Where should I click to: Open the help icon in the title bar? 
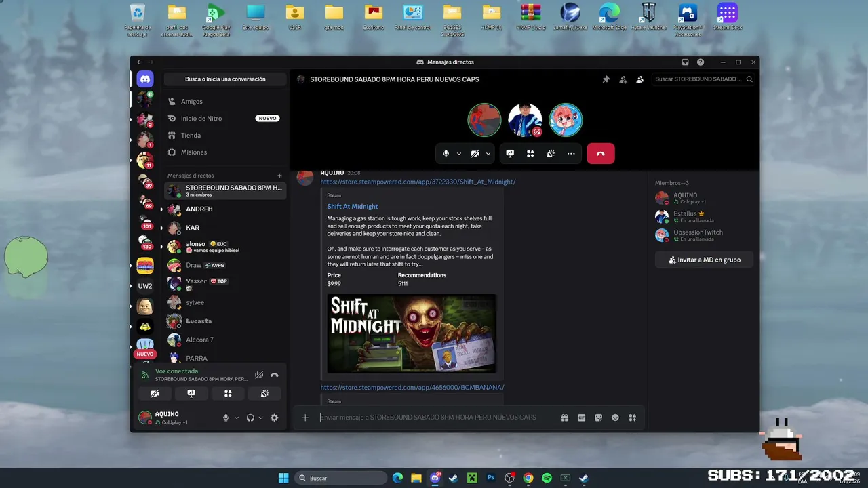701,62
